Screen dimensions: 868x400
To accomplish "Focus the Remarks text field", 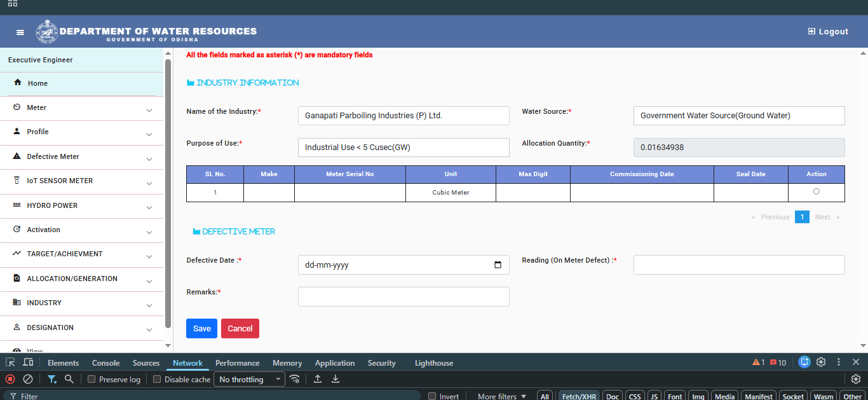I will [x=403, y=297].
